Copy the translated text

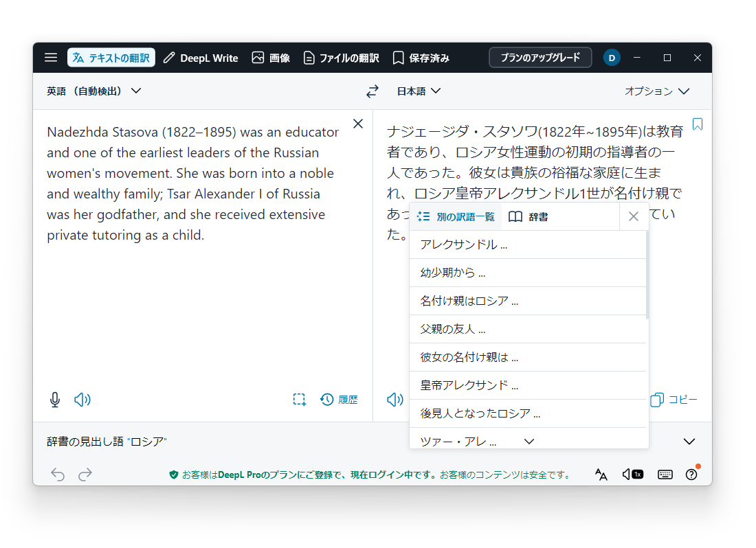click(674, 399)
